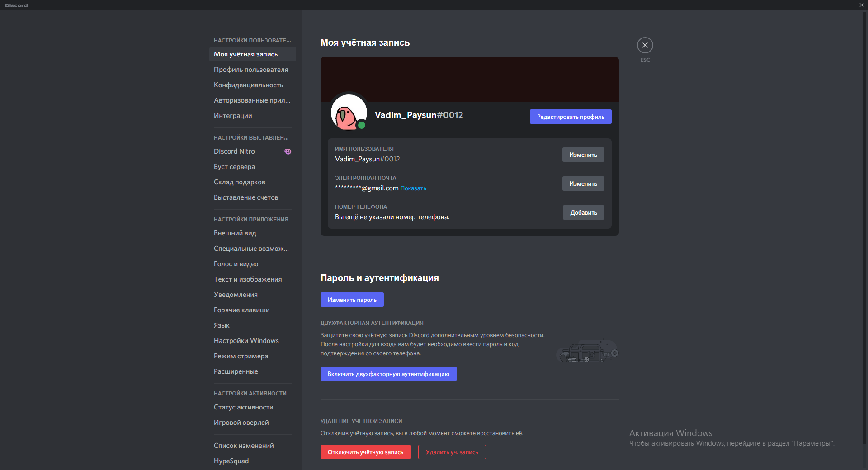The height and width of the screenshot is (470, 868).
Task: Open Авторизованные приложения settings
Action: pos(252,100)
